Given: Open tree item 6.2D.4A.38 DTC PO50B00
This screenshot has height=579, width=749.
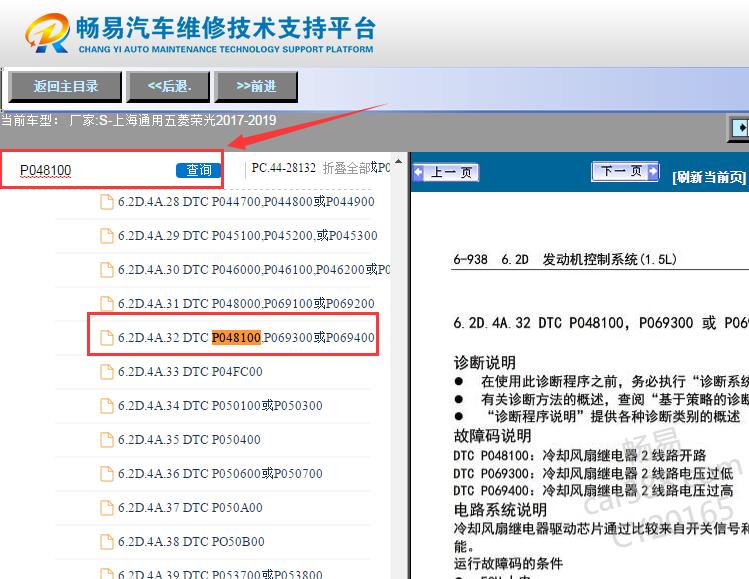Looking at the screenshot, I should (x=191, y=541).
